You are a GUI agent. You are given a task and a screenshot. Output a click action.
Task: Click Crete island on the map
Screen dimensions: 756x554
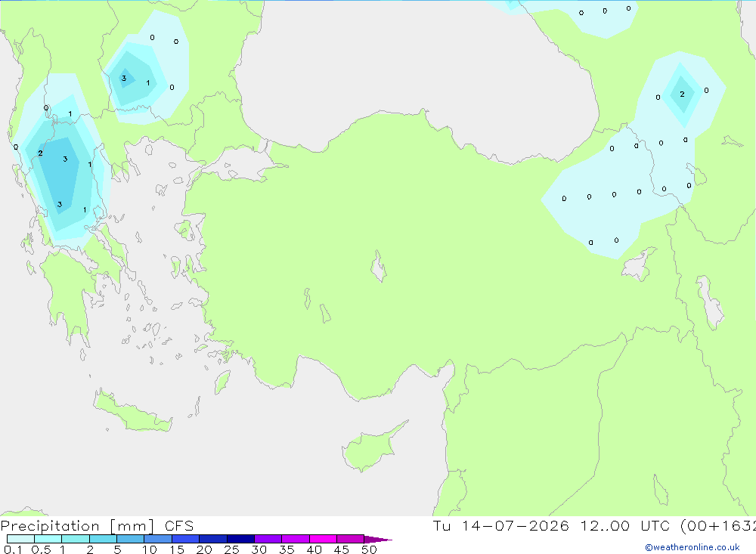point(132,411)
